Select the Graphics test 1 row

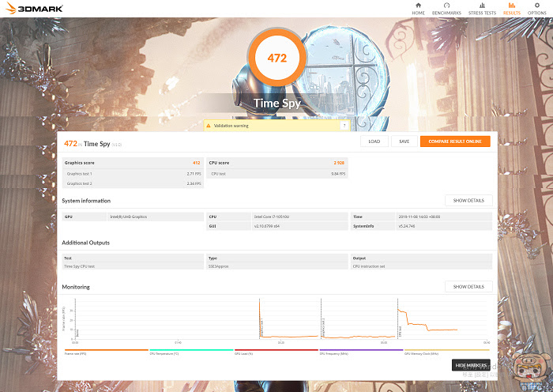(x=133, y=174)
